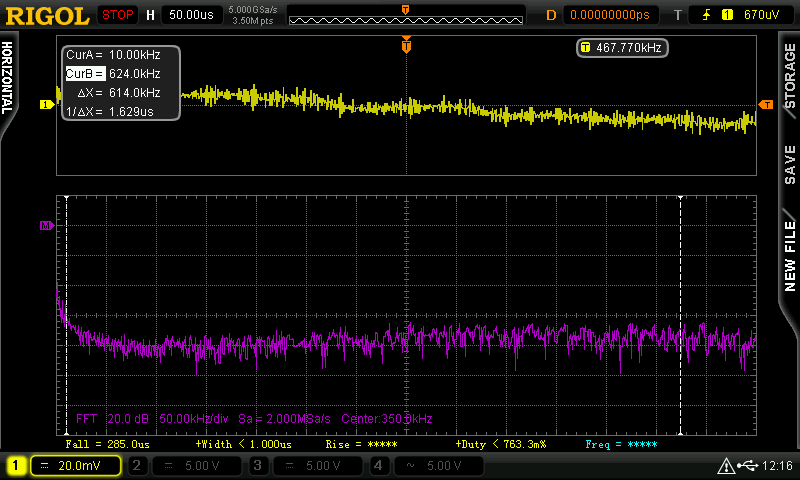The height and width of the screenshot is (480, 800).
Task: Click the orange trigger marker in the overview bar
Action: coord(406,10)
